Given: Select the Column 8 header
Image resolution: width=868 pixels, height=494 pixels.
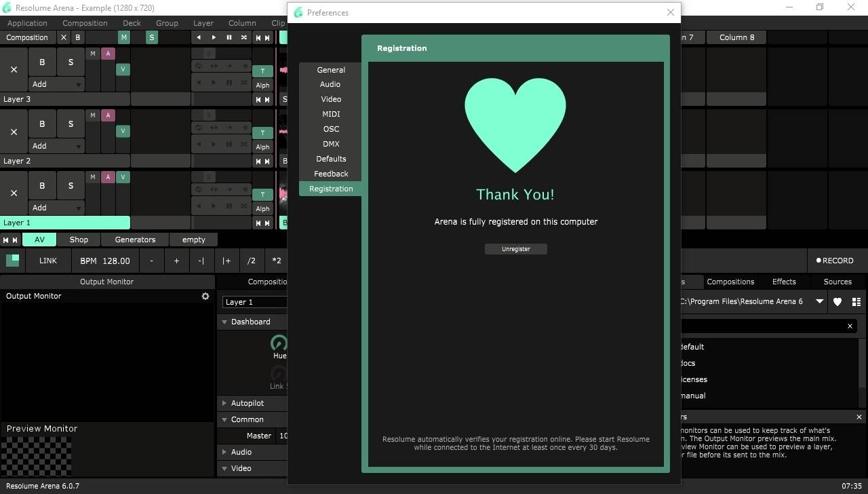Looking at the screenshot, I should tap(737, 37).
